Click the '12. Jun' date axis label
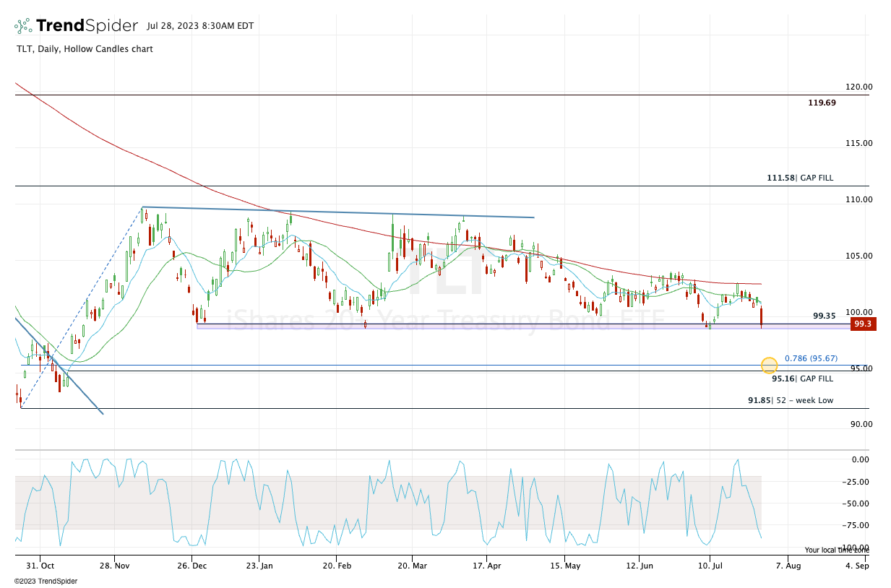This screenshot has width=891, height=588. (640, 566)
